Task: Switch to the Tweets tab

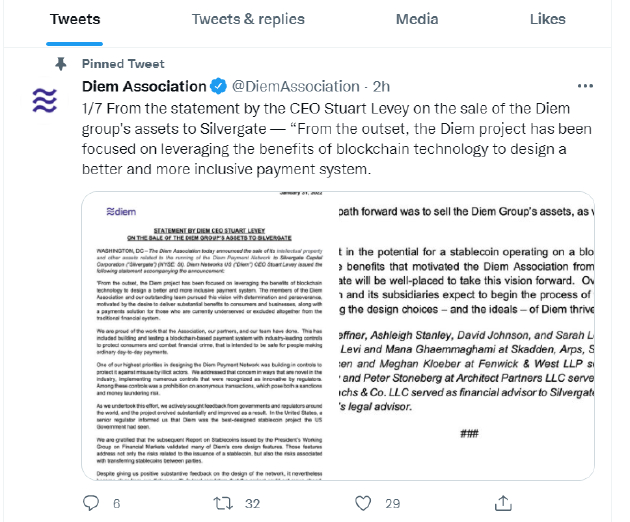Action: click(74, 19)
